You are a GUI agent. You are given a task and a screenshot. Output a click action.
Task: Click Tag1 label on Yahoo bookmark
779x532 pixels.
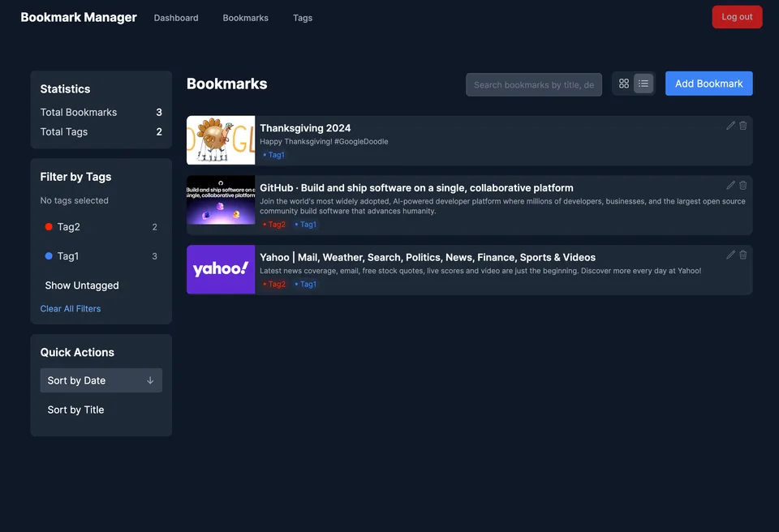306,284
